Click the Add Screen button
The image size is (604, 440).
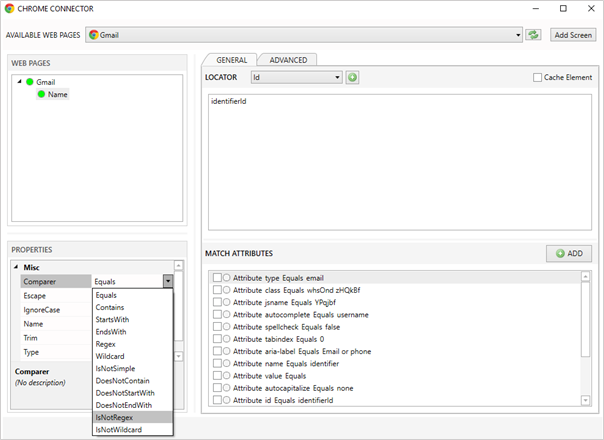click(x=573, y=35)
